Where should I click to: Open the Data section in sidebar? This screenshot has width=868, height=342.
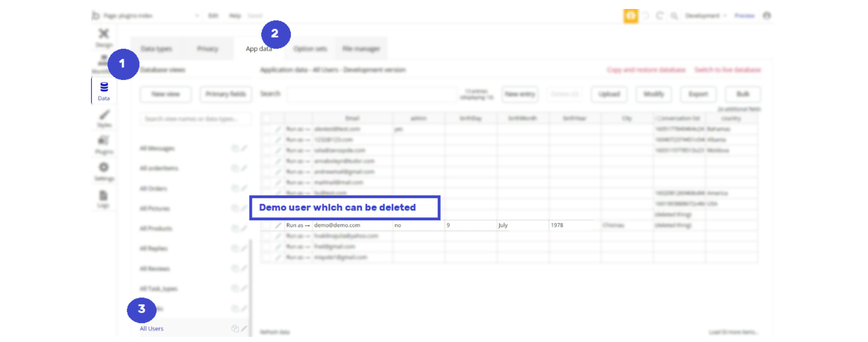tap(104, 90)
